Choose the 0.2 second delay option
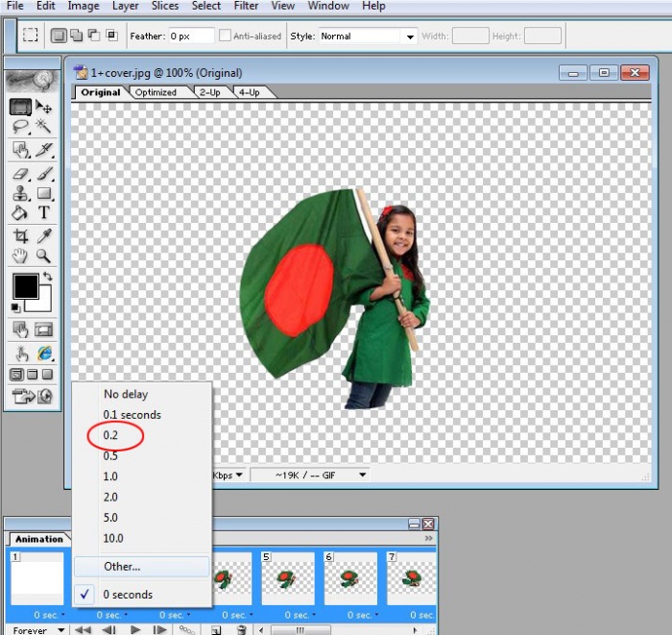 coord(113,435)
